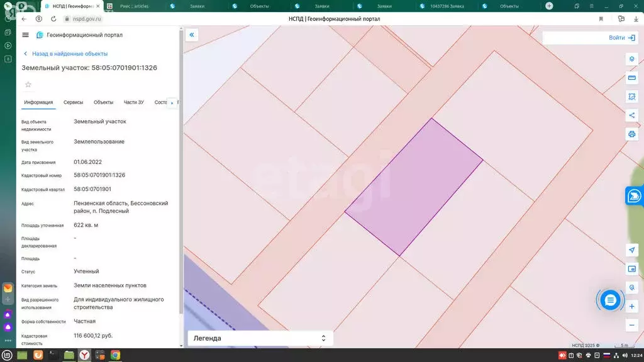The image size is (644, 362).
Task: Share the current map view
Action: coord(632,116)
